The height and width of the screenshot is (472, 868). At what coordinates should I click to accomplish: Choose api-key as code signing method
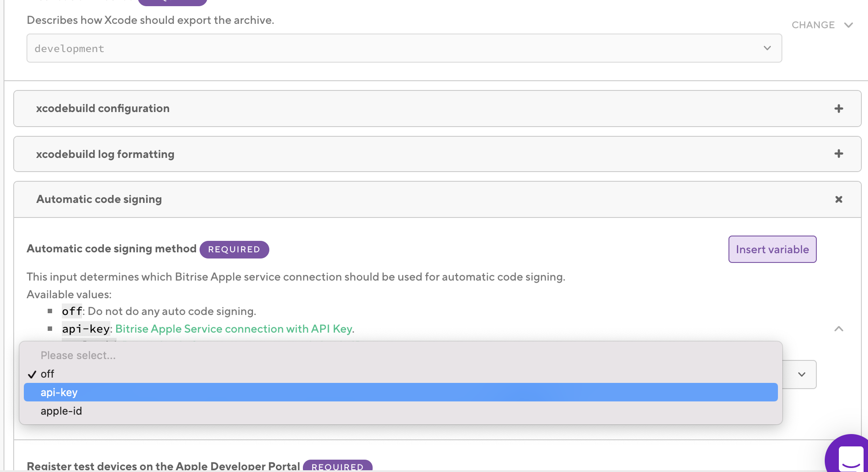[59, 392]
